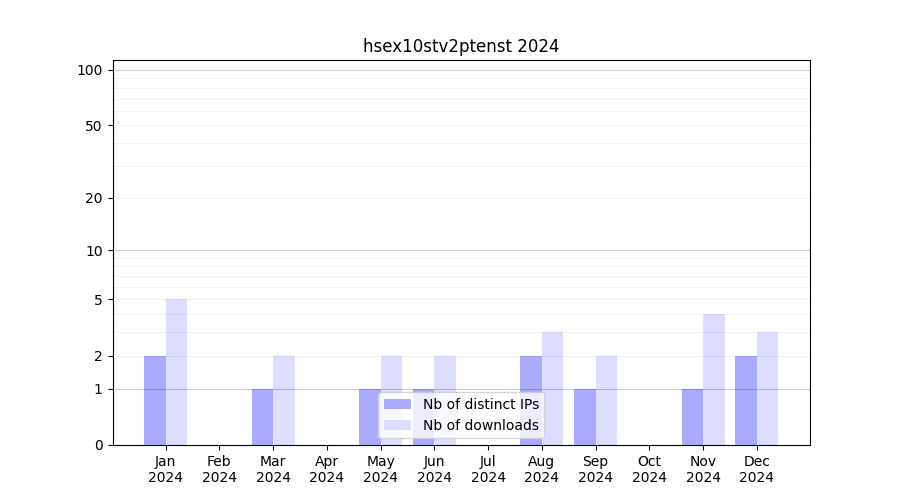
Task: Select the 'Oct 2024' x-axis label
Action: [649, 469]
